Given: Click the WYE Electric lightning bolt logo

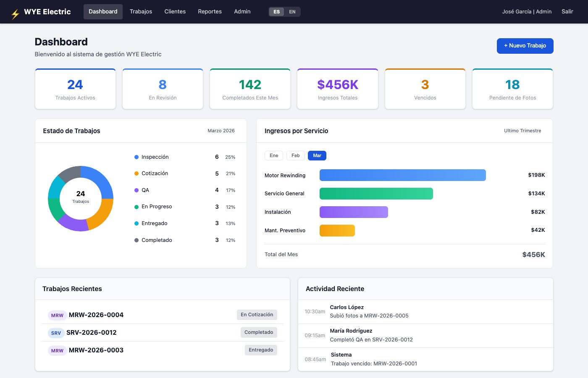Looking at the screenshot, I should (16, 15).
